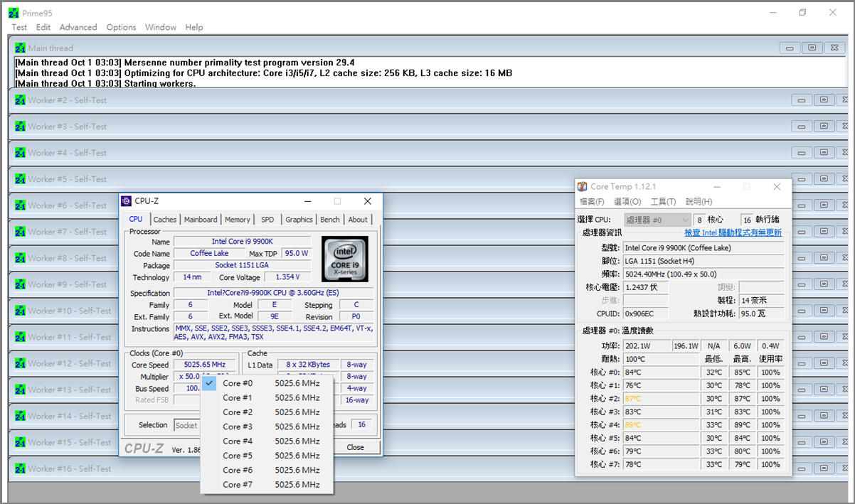Open the 說明(H) menu in Core Temp

coord(699,202)
